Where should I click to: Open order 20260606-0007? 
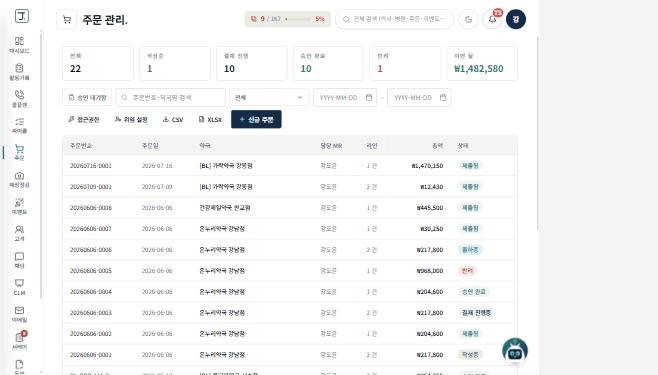pyautogui.click(x=290, y=229)
